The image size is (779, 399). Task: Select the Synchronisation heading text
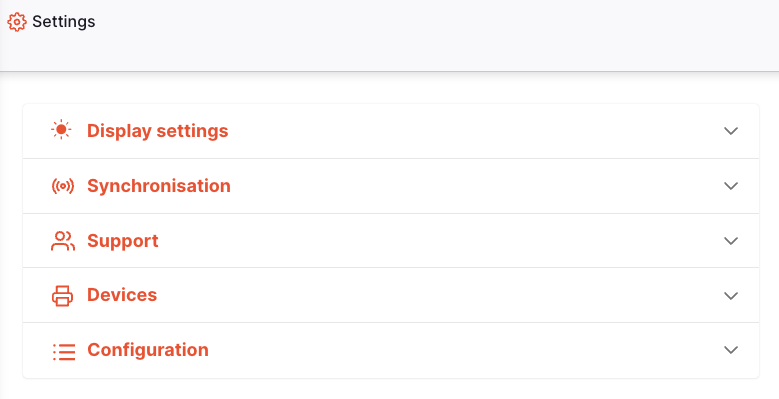tap(159, 186)
